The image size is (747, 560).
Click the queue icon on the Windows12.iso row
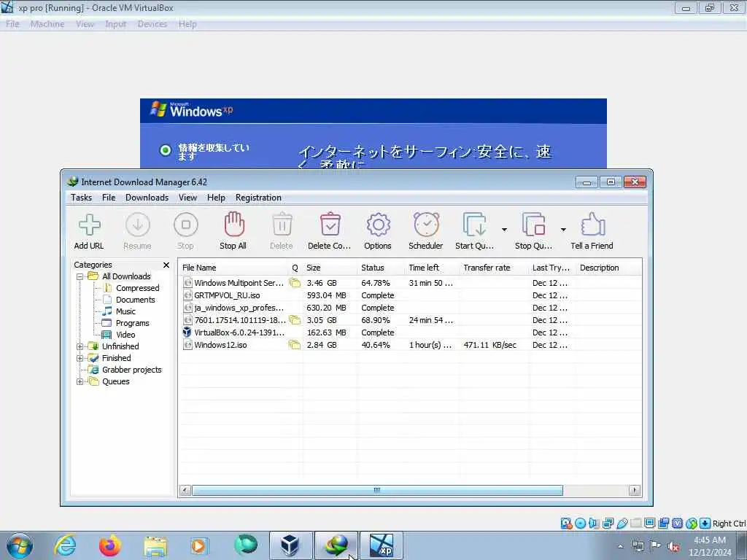pos(295,345)
